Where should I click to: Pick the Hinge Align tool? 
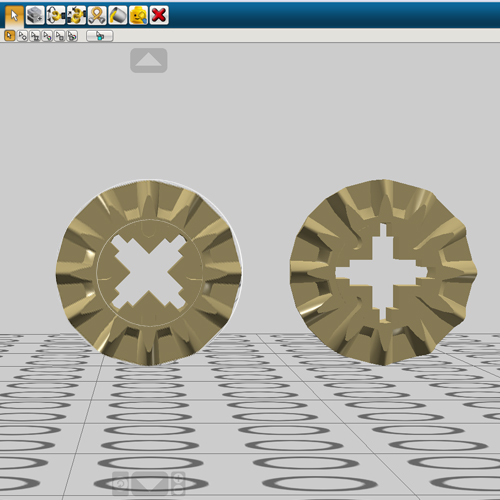(x=76, y=15)
